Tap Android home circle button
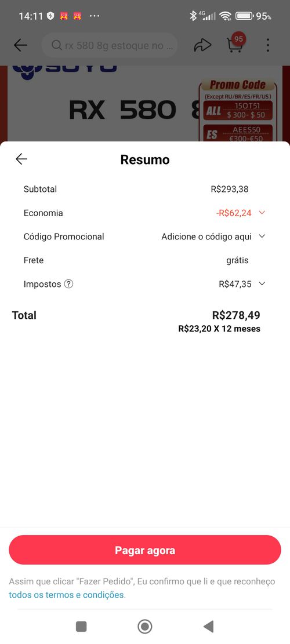The image size is (290, 644). (145, 627)
